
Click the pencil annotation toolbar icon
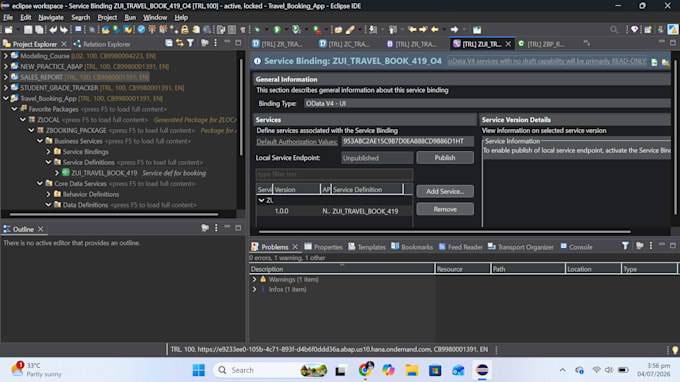(x=350, y=29)
